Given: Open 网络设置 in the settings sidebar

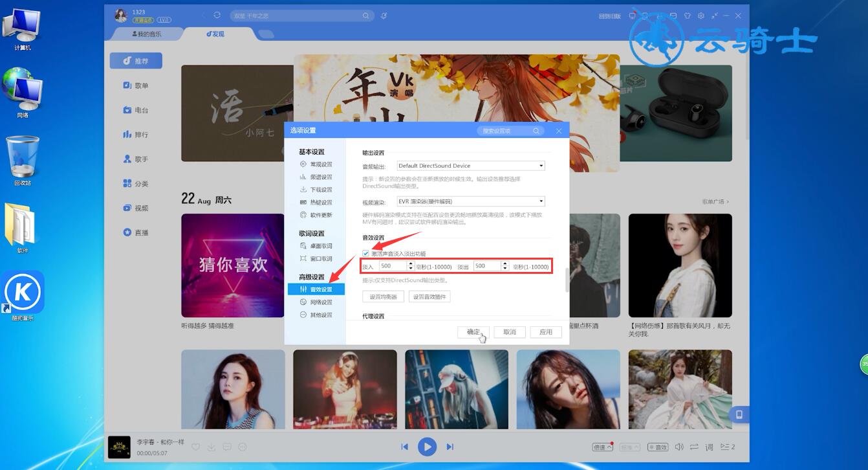Looking at the screenshot, I should [316, 302].
